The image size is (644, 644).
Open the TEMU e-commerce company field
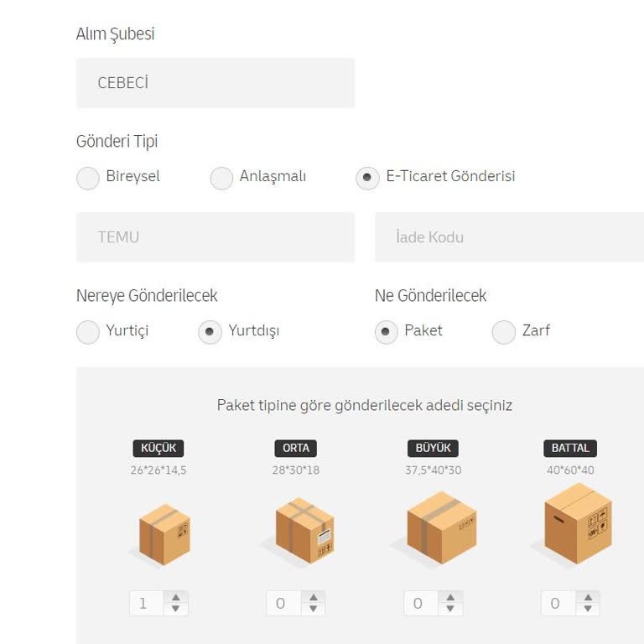(x=216, y=237)
